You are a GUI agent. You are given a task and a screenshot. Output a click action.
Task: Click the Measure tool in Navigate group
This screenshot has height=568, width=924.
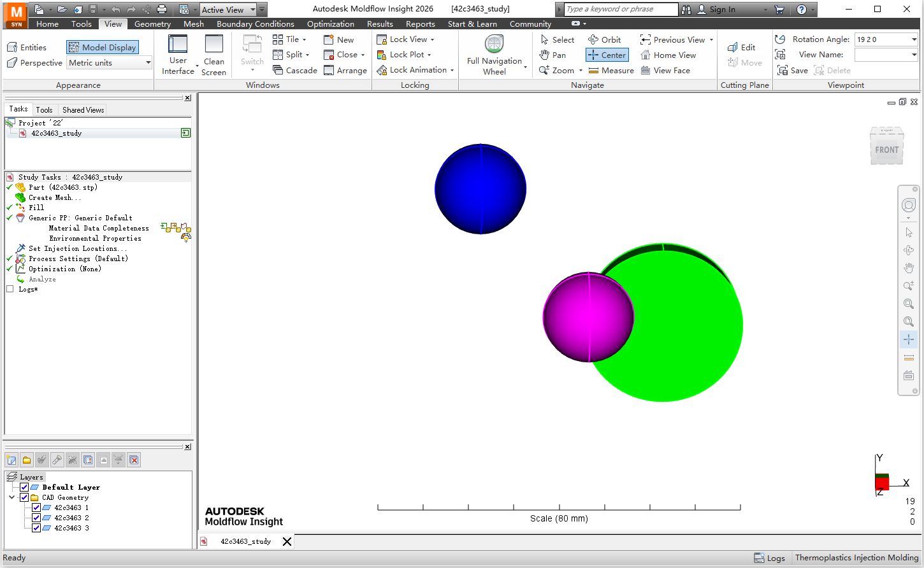click(x=610, y=71)
